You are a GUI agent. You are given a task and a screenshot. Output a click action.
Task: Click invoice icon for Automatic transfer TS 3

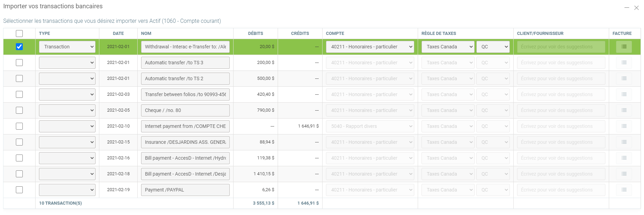pyautogui.click(x=624, y=63)
